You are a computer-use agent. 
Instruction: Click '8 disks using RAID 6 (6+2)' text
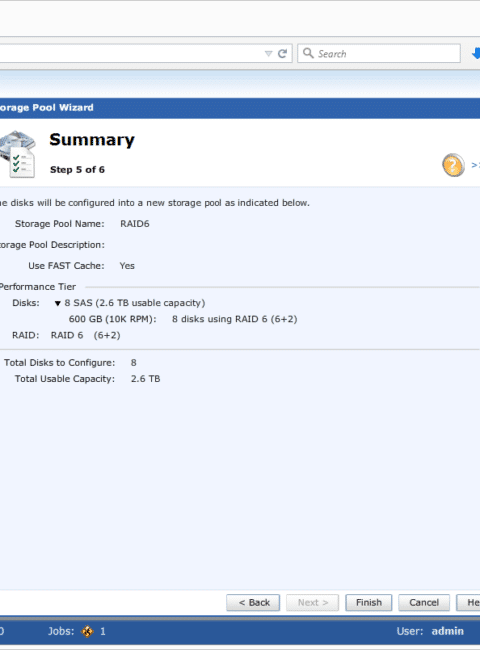(235, 319)
